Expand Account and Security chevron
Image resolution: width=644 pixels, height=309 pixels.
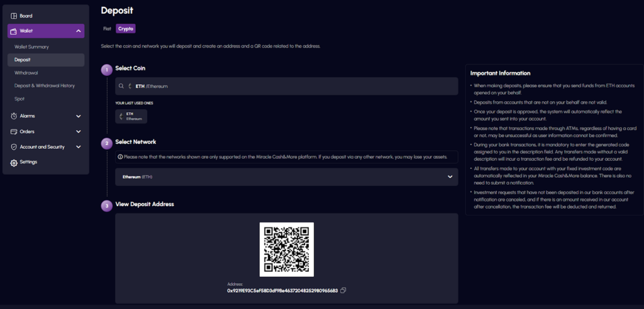tap(79, 147)
